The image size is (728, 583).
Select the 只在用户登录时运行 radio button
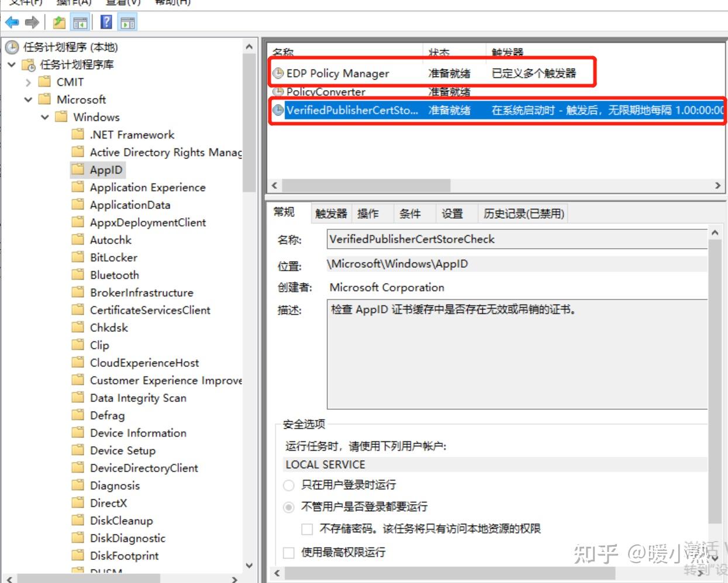[x=288, y=485]
